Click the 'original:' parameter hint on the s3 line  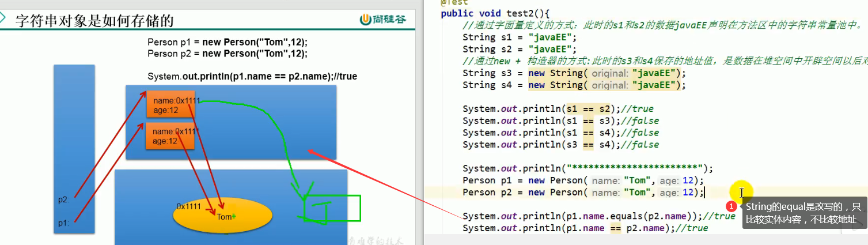[x=610, y=73]
